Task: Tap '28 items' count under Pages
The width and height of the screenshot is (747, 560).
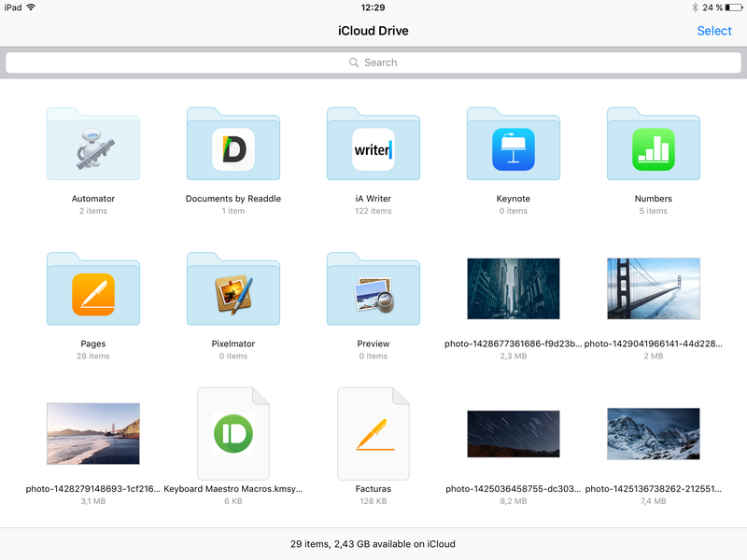Action: [x=93, y=357]
